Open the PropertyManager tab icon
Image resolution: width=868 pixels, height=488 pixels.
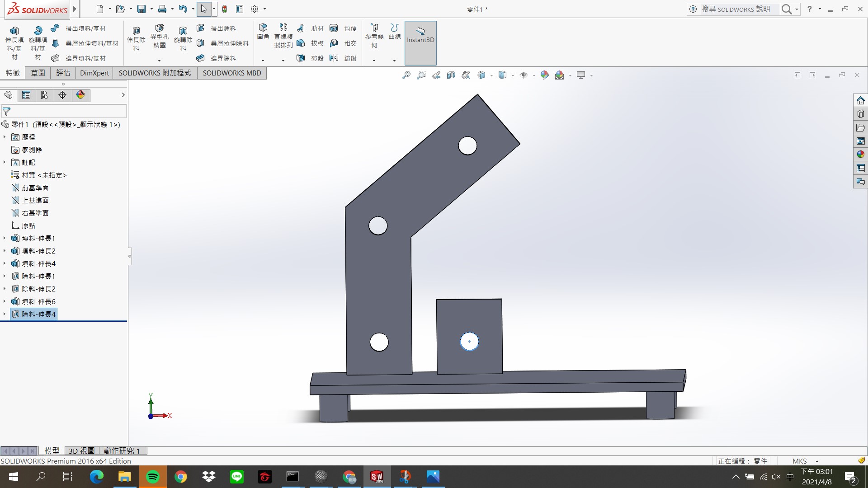[x=26, y=95]
